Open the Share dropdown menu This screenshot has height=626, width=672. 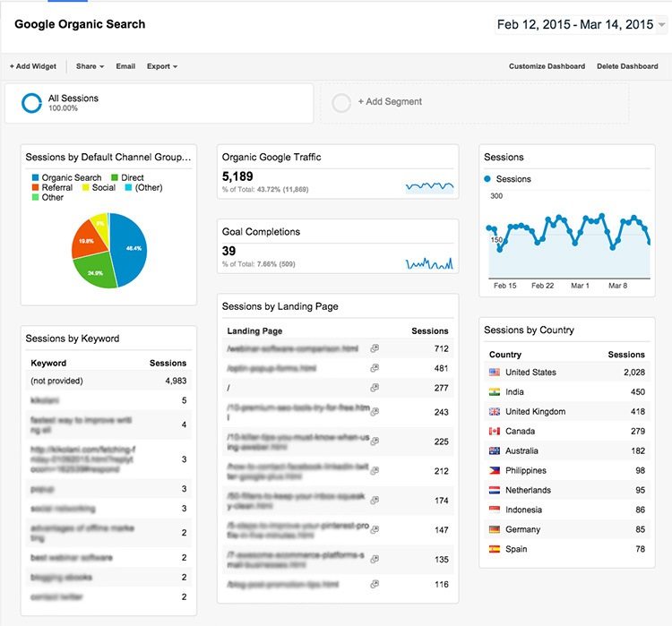(90, 66)
